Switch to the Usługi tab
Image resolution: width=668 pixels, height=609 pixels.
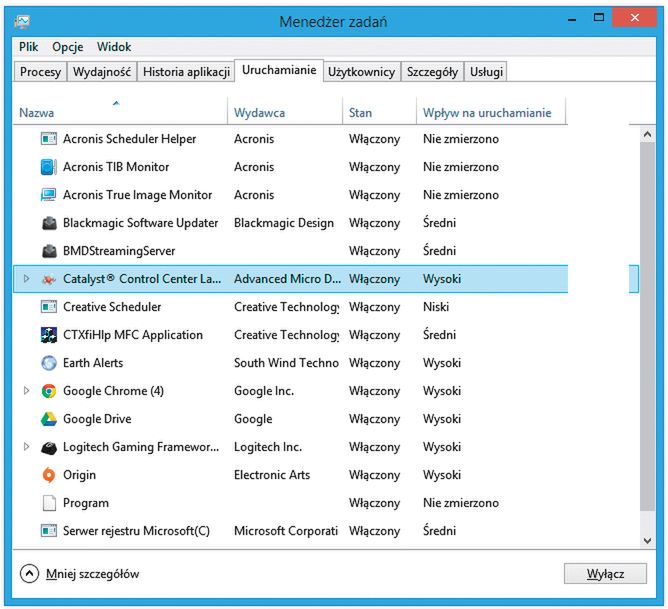[486, 72]
